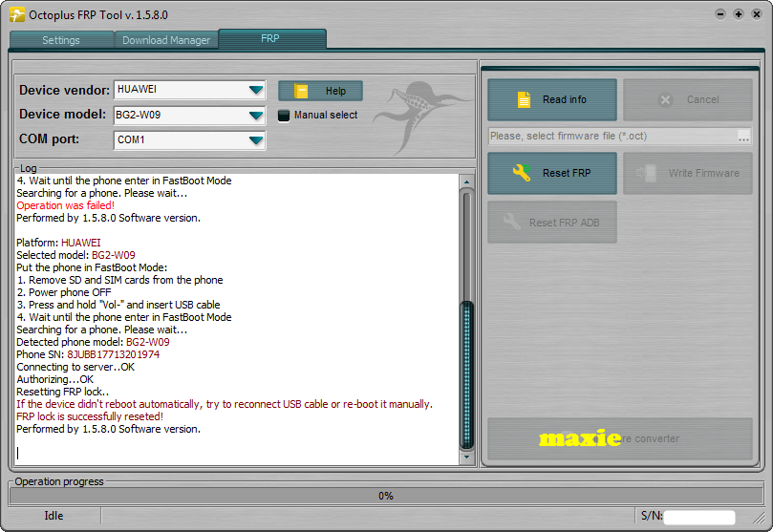Click the 'Authorizing...OK' log line
The image size is (773, 532).
click(x=54, y=379)
